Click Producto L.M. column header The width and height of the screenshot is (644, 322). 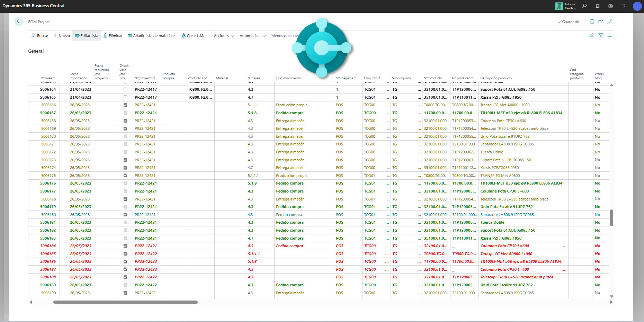pyautogui.click(x=198, y=78)
